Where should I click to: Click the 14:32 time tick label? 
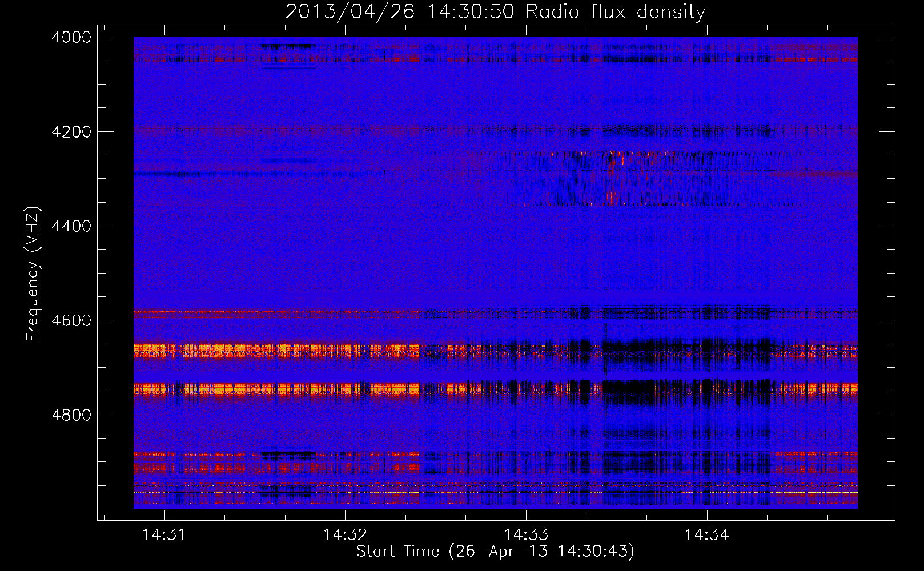tap(345, 534)
